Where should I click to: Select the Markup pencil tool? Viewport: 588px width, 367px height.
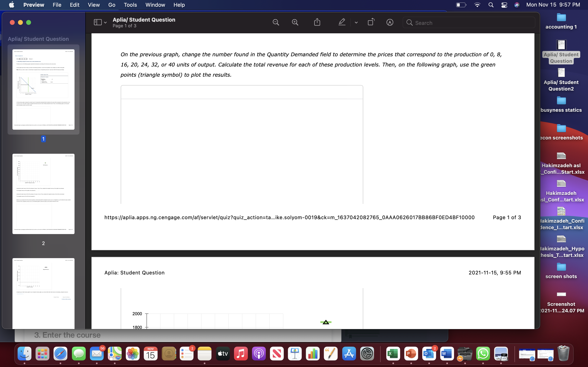[342, 22]
